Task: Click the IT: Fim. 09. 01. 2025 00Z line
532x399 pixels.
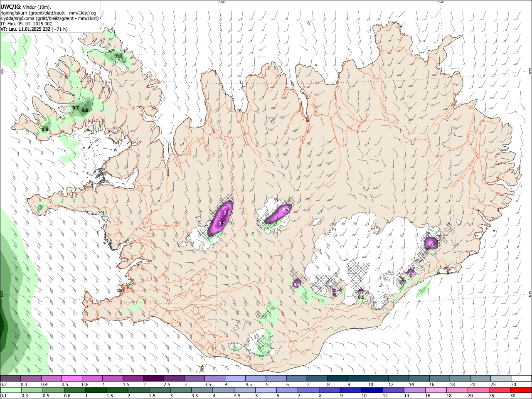Action: click(x=26, y=24)
